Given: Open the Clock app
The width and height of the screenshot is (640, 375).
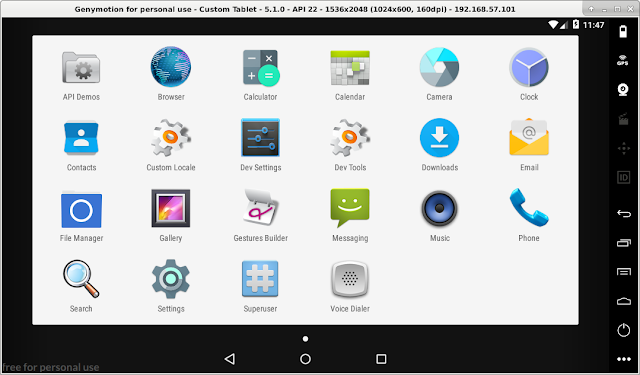Looking at the screenshot, I should [x=529, y=75].
